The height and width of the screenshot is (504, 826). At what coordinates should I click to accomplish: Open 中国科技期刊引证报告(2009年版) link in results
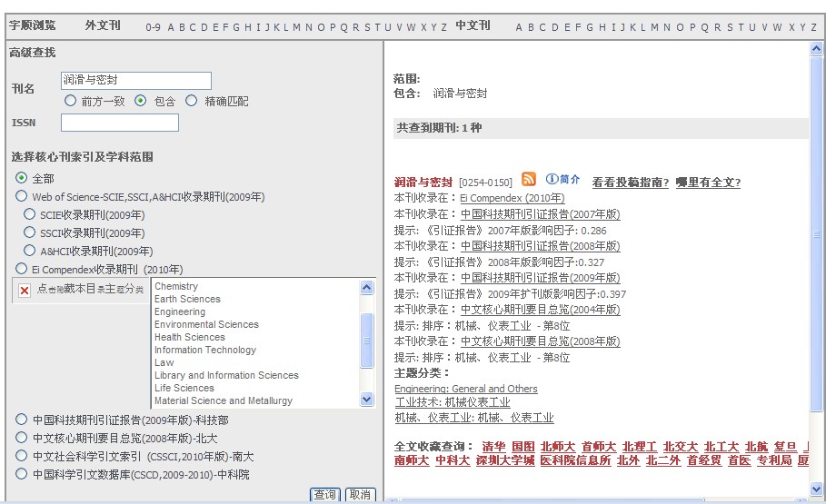point(540,277)
